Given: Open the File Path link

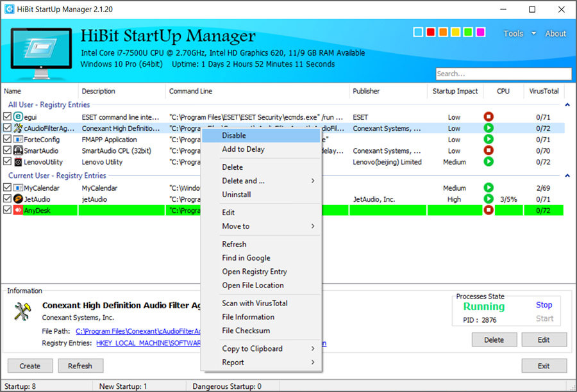Looking at the screenshot, I should [x=138, y=331].
